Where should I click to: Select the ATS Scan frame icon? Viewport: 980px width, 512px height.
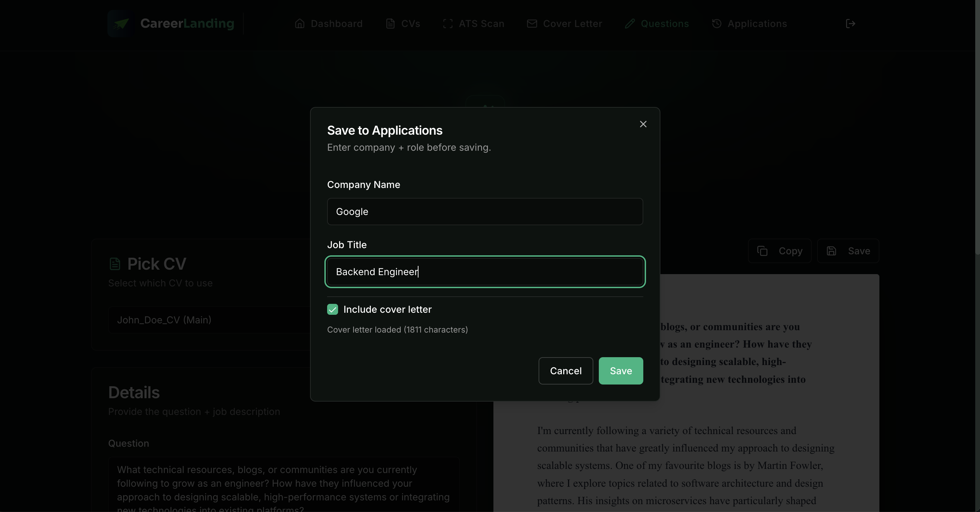[447, 24]
